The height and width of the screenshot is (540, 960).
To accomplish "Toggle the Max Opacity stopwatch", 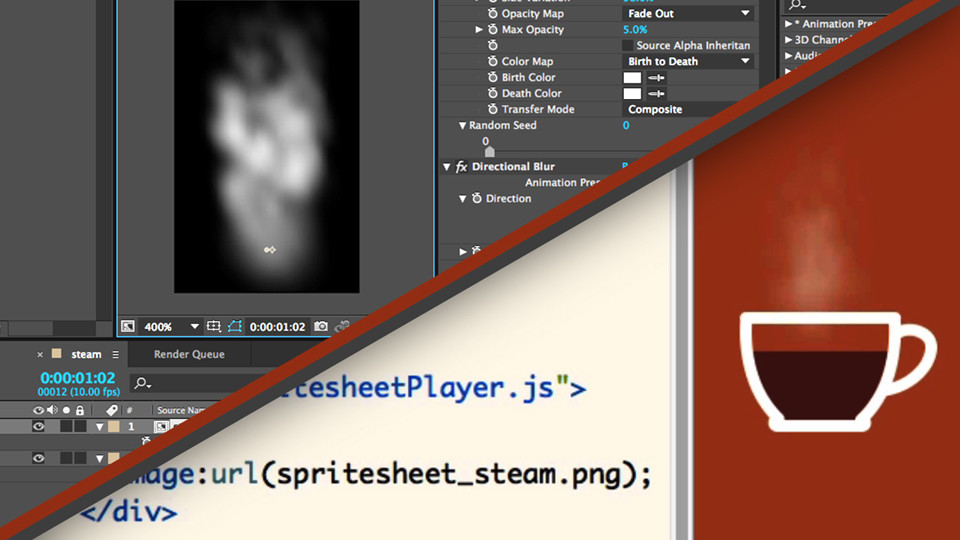I will click(x=493, y=29).
